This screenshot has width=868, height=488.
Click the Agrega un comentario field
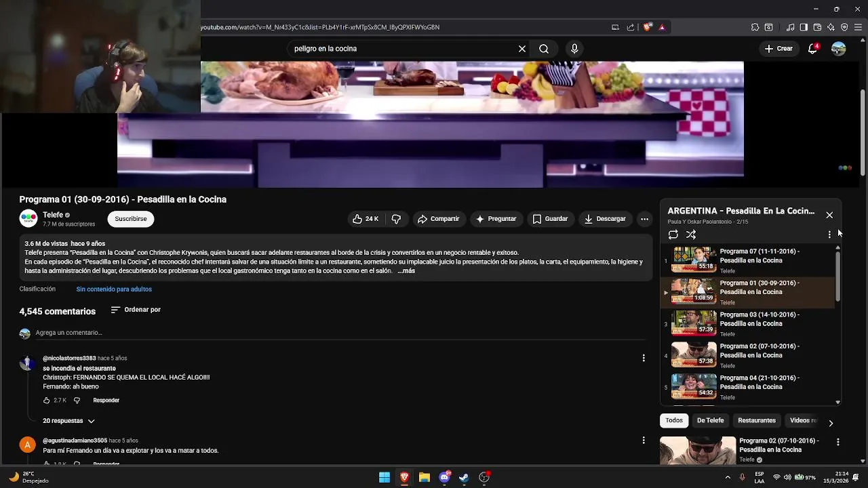tap(339, 333)
